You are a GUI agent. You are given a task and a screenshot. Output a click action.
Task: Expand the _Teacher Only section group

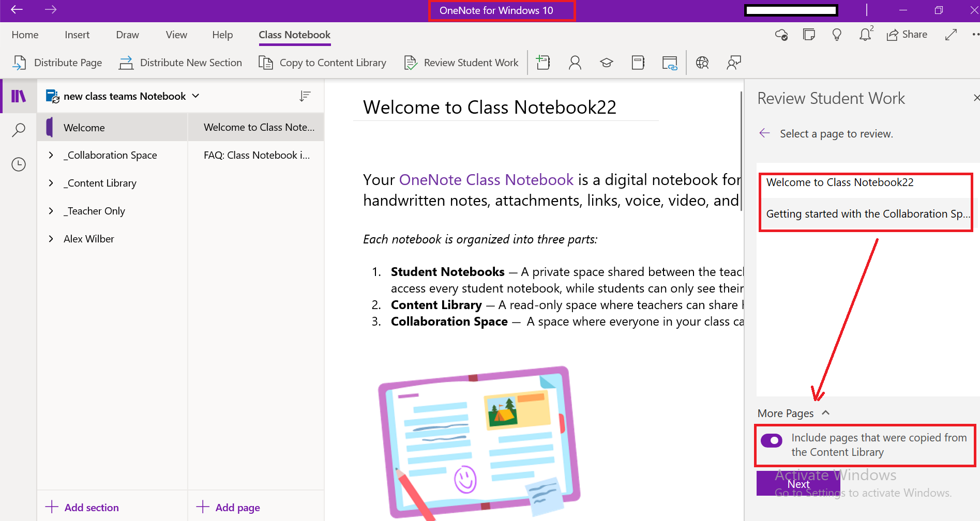tap(51, 211)
